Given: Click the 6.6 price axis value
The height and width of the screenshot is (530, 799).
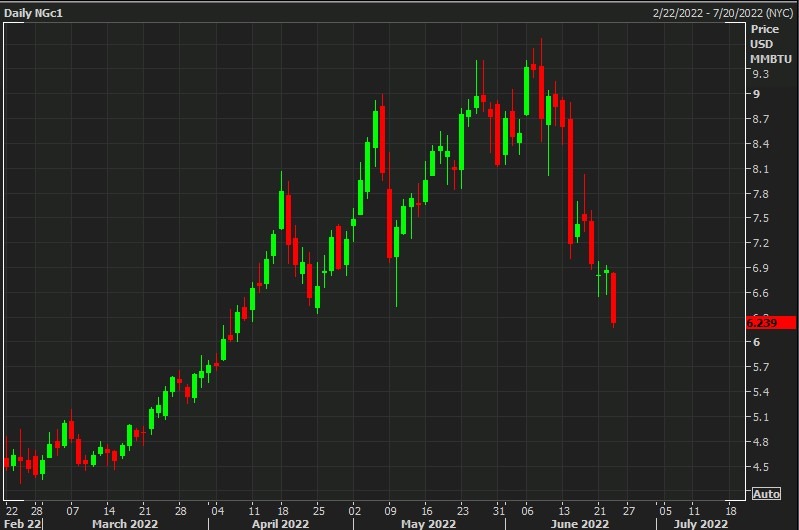Looking at the screenshot, I should coord(760,293).
